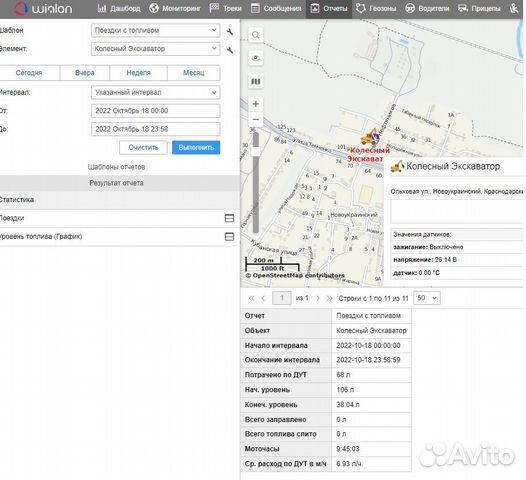
Task: Select the Сегодня interval button
Action: [29, 73]
